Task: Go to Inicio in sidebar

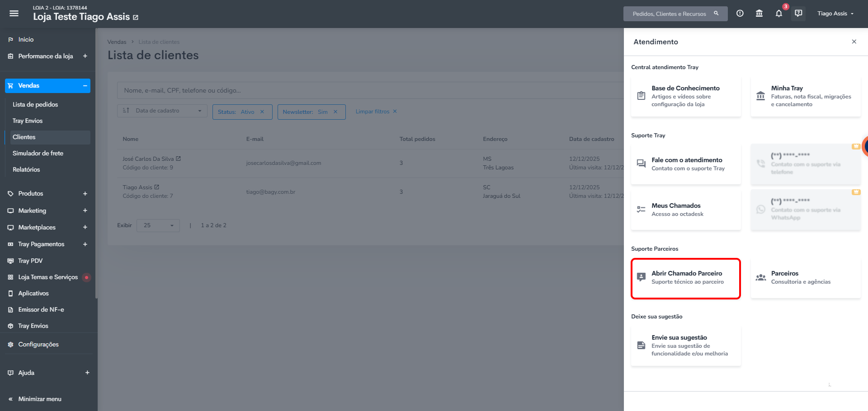Action: [26, 40]
